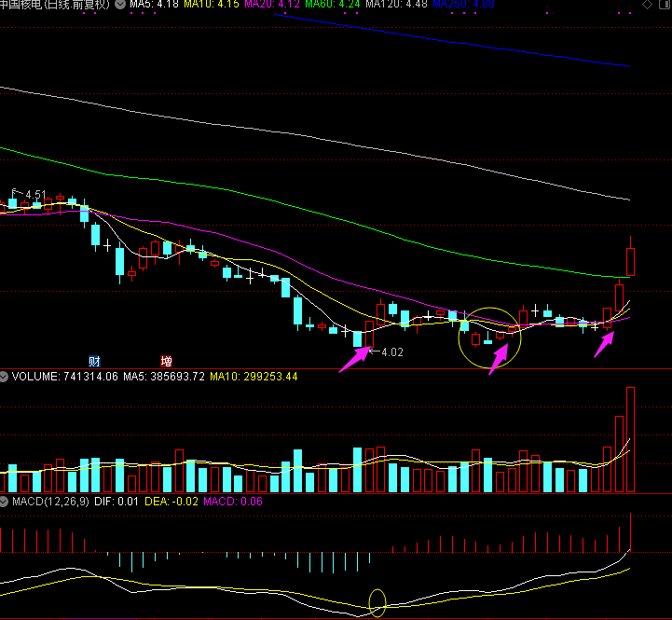672x620 pixels.
Task: Select the MA60: 4.24 indicator label
Action: (333, 5)
